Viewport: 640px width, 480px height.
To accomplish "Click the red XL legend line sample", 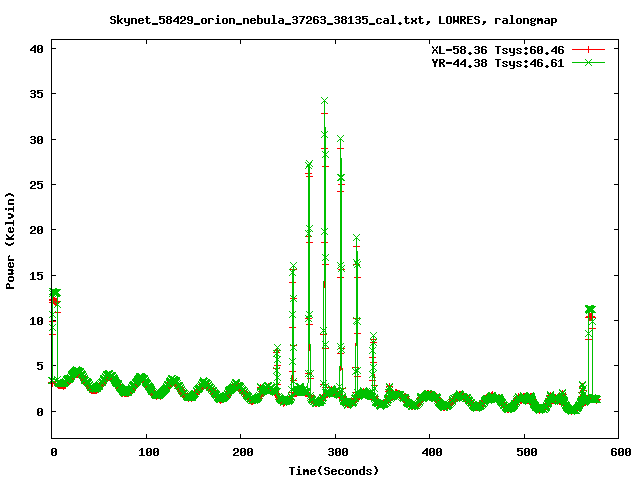I will (x=588, y=50).
